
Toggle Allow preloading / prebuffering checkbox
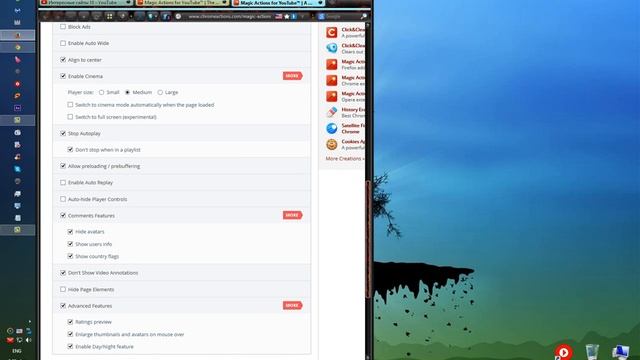pyautogui.click(x=63, y=166)
